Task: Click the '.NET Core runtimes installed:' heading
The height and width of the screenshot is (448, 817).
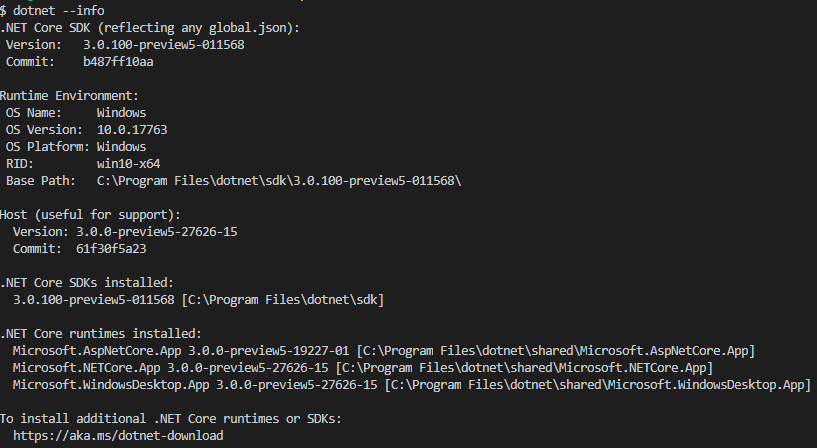Action: click(101, 333)
